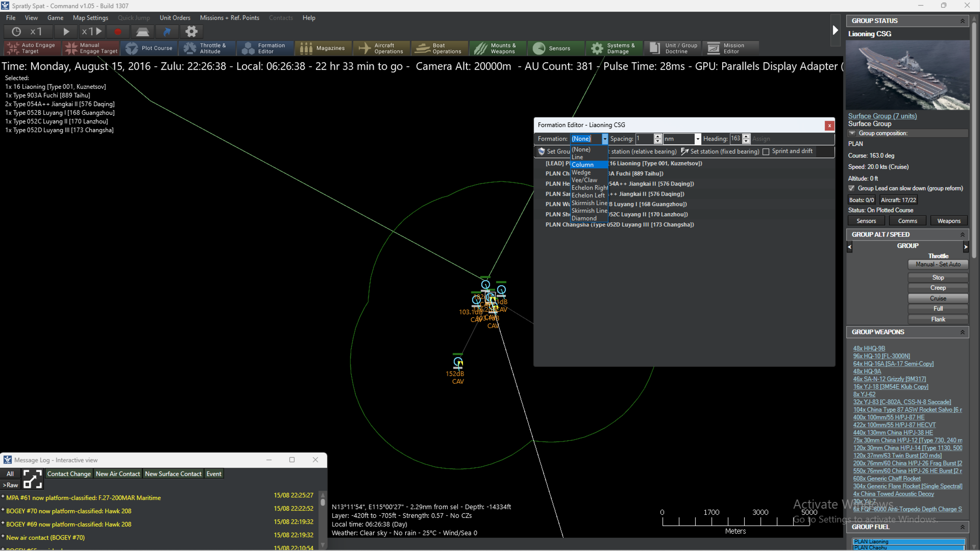Collapse the GROUP ALT / SPEED panel

click(x=962, y=235)
